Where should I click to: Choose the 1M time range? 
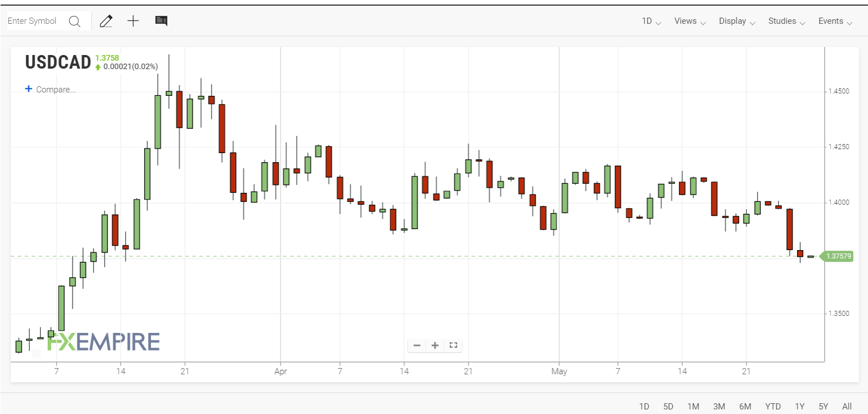693,407
